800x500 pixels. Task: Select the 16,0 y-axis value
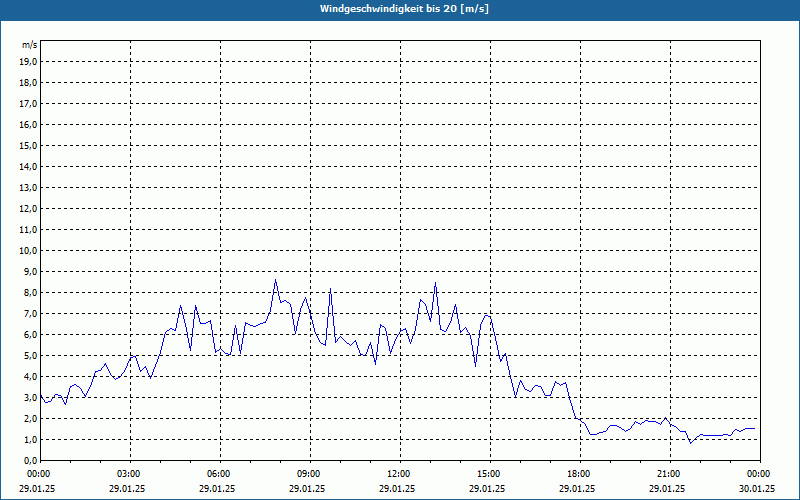[28, 124]
